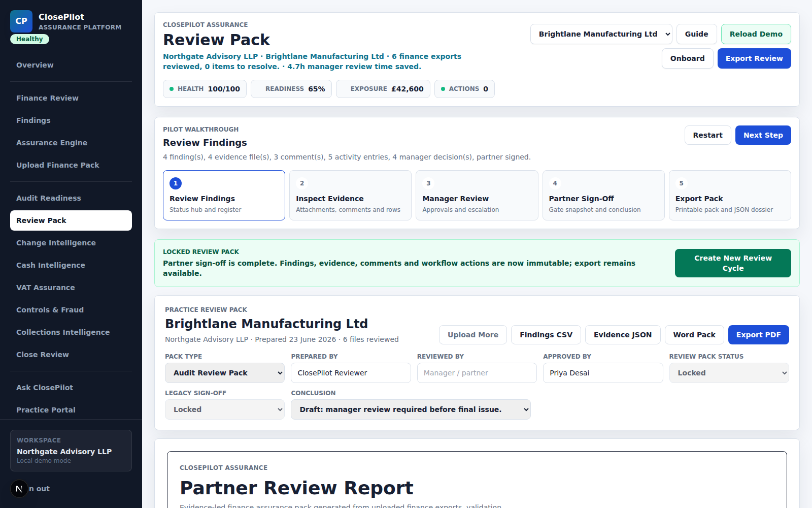Screen dimensions: 812x508
Task: Open the Review Pack Status dropdown
Action: (x=729, y=373)
